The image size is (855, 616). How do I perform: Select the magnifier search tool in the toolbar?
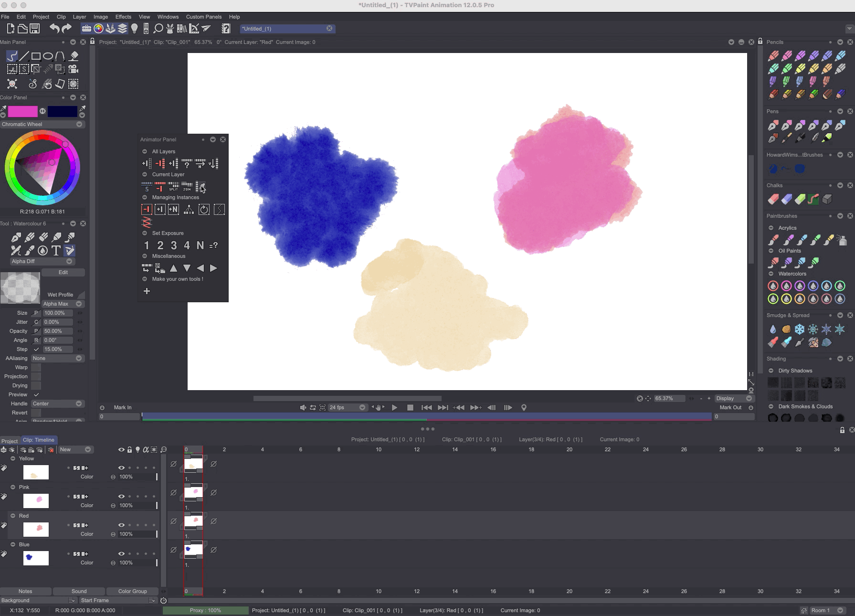(x=158, y=28)
